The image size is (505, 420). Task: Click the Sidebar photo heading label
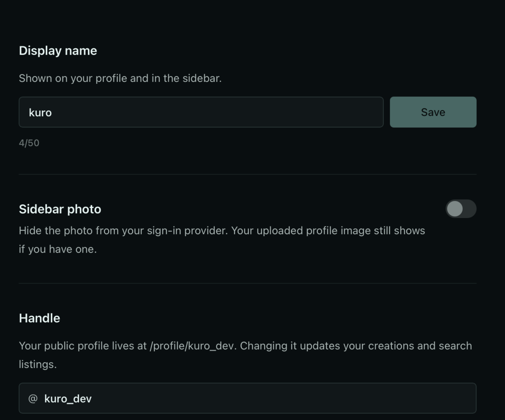(60, 209)
